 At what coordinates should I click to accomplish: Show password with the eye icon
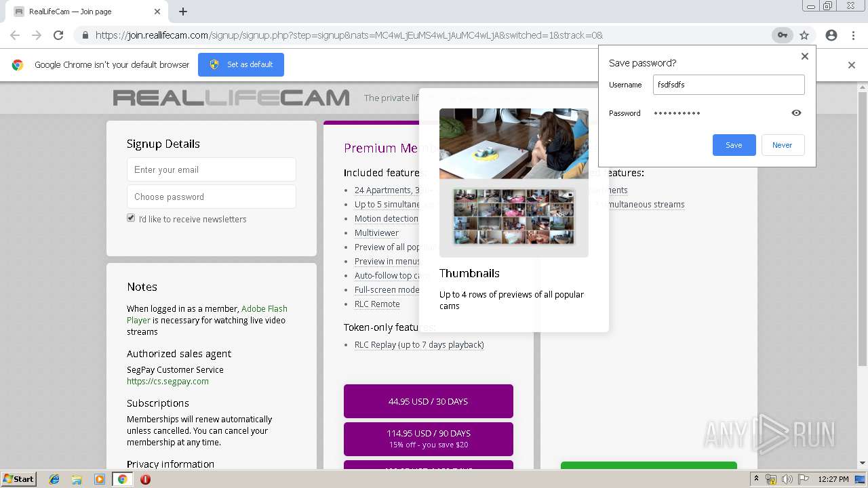[797, 113]
